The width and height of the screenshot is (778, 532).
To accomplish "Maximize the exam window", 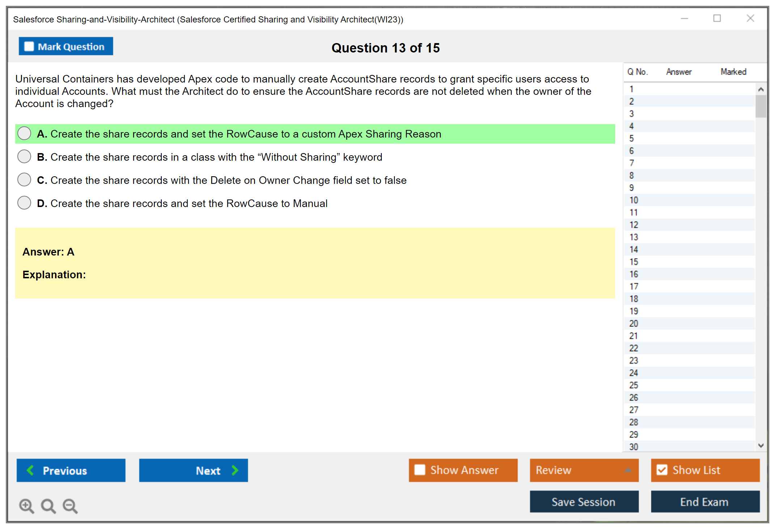I will coord(717,18).
